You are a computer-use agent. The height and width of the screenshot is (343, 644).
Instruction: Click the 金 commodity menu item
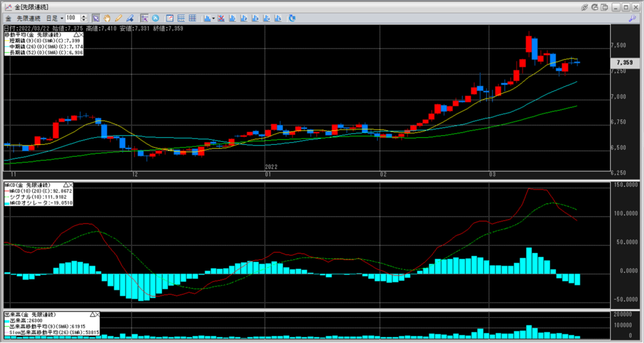click(8, 18)
